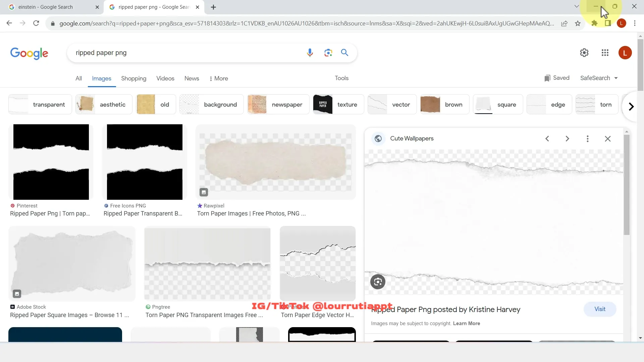Click the address bar URL
The image size is (644, 362).
tap(306, 23)
